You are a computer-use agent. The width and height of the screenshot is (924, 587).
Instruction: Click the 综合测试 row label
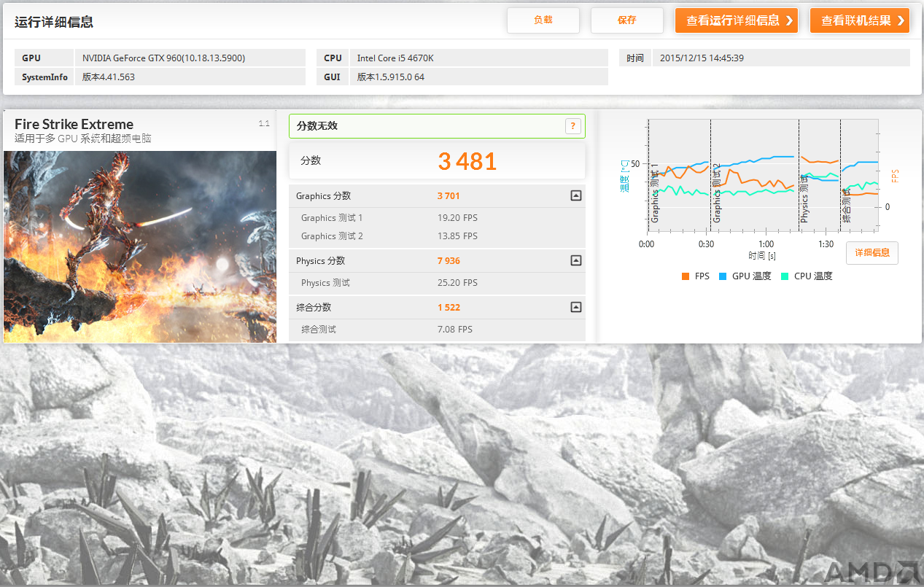[x=319, y=329]
